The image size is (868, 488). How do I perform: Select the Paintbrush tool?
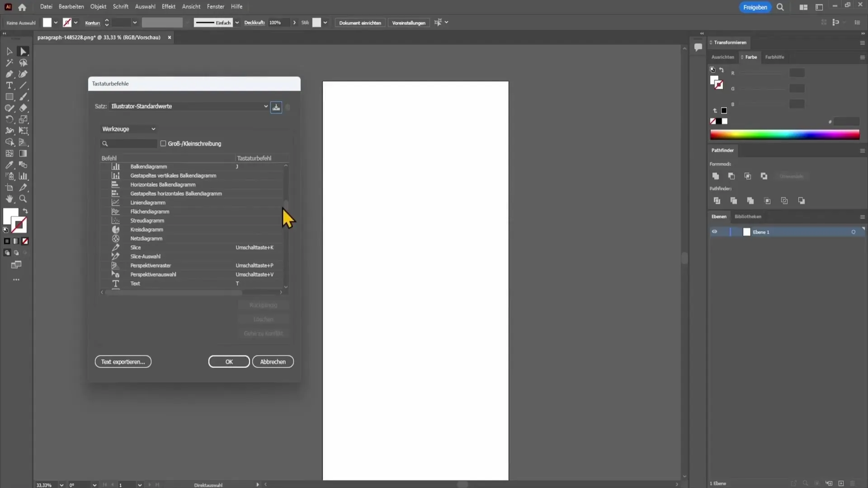(x=23, y=97)
